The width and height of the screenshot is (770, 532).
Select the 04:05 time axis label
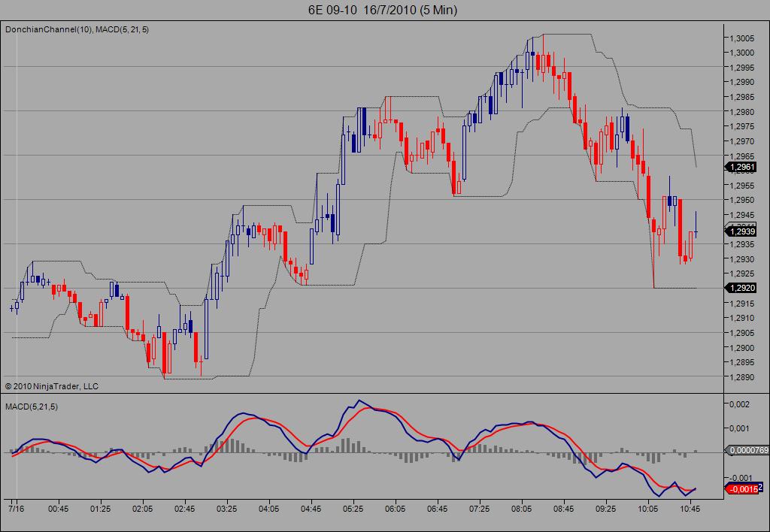269,509
